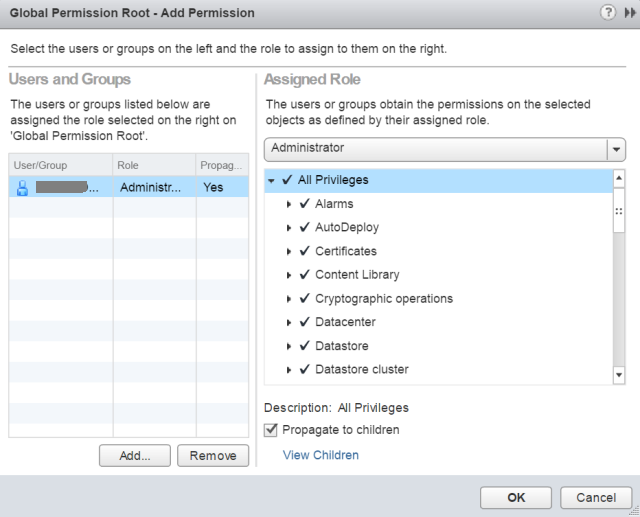Toggle the Datastore privilege checkmark
Image resolution: width=640 pixels, height=517 pixels.
(305, 346)
